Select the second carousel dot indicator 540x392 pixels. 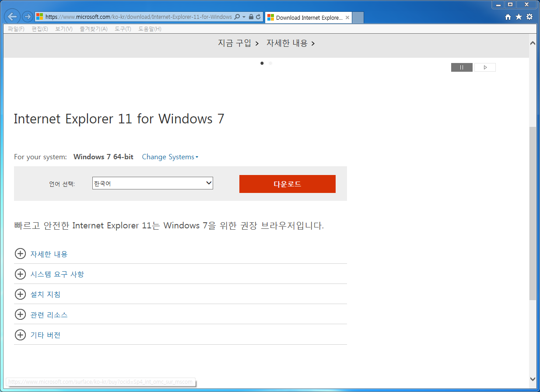(x=270, y=63)
